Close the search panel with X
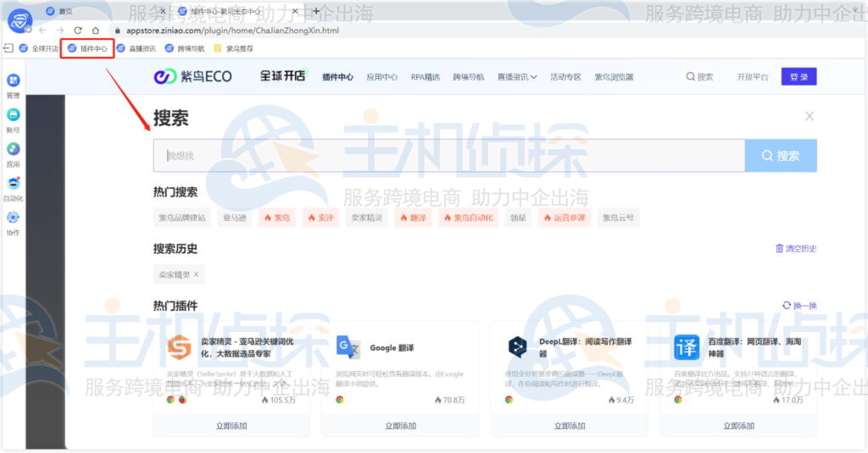 coord(810,116)
